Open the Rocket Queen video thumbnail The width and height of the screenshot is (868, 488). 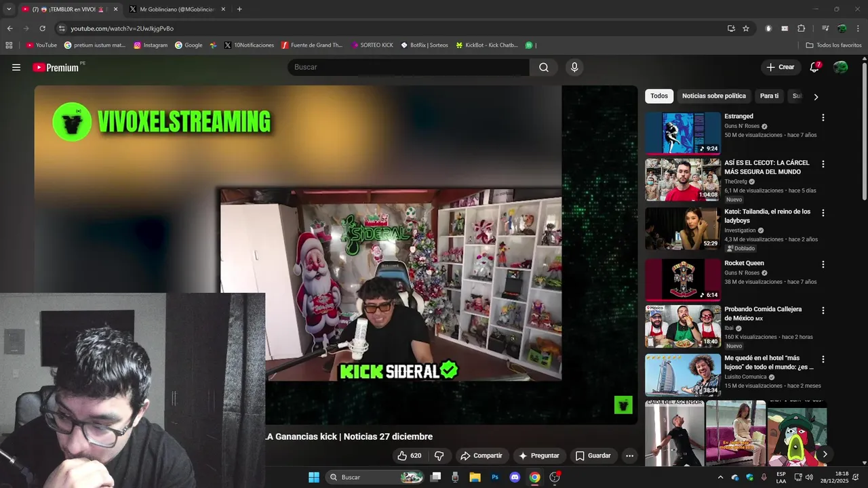(x=683, y=279)
